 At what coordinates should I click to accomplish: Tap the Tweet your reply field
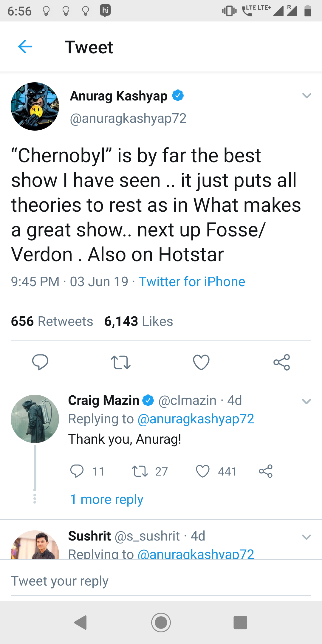(x=161, y=581)
